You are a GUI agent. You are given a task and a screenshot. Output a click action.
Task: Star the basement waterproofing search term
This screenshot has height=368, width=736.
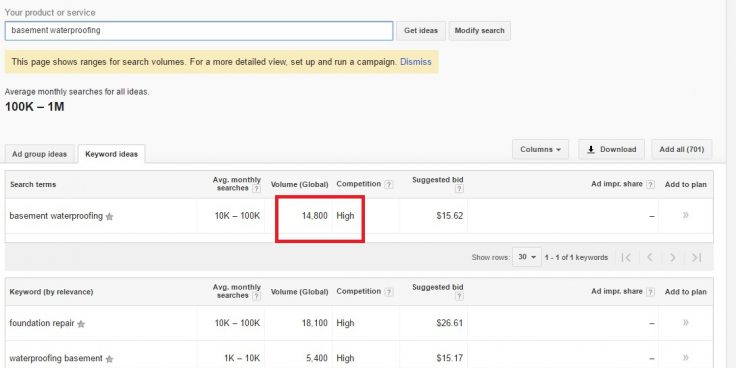click(x=109, y=217)
